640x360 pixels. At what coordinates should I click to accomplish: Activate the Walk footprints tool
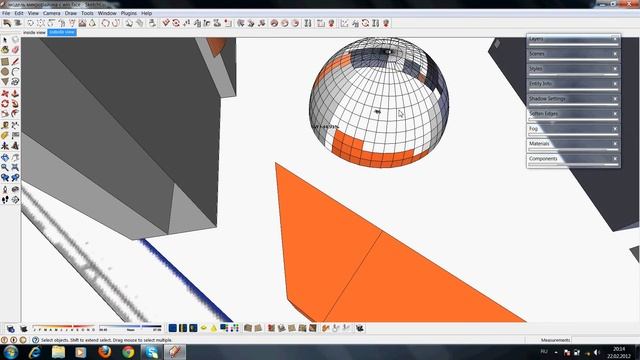5,200
